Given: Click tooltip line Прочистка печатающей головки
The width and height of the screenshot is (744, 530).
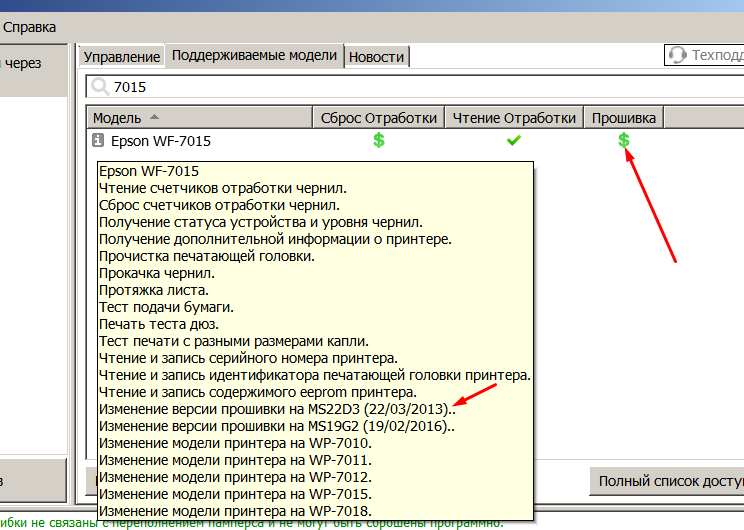Looking at the screenshot, I should coord(207,256).
